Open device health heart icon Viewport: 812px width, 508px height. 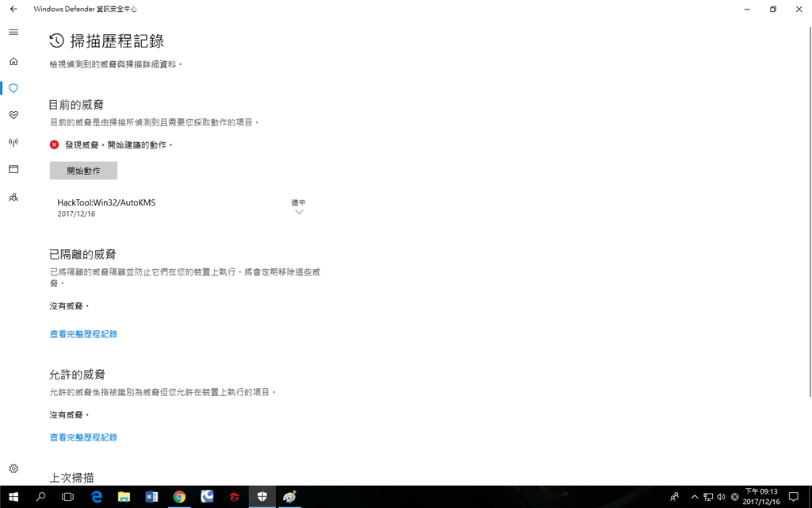coord(13,115)
